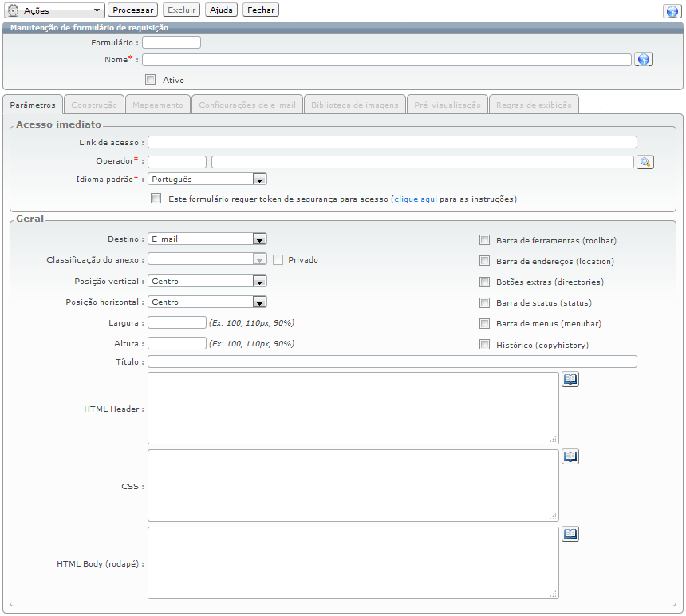Click the Excluir button
This screenshot has width=686, height=616.
point(182,10)
